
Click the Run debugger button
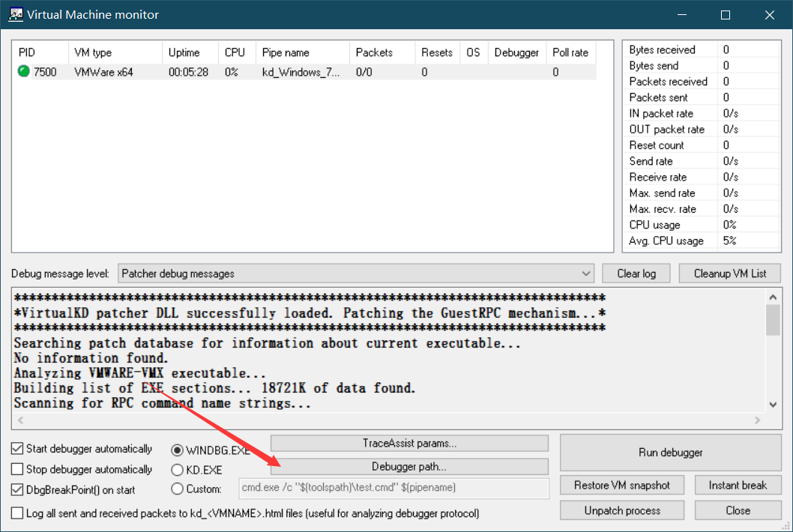(x=671, y=453)
